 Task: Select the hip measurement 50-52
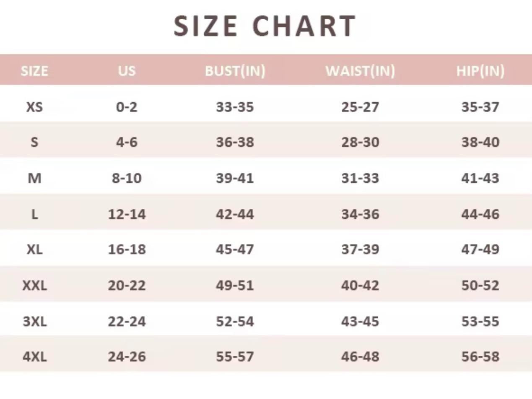(x=480, y=286)
